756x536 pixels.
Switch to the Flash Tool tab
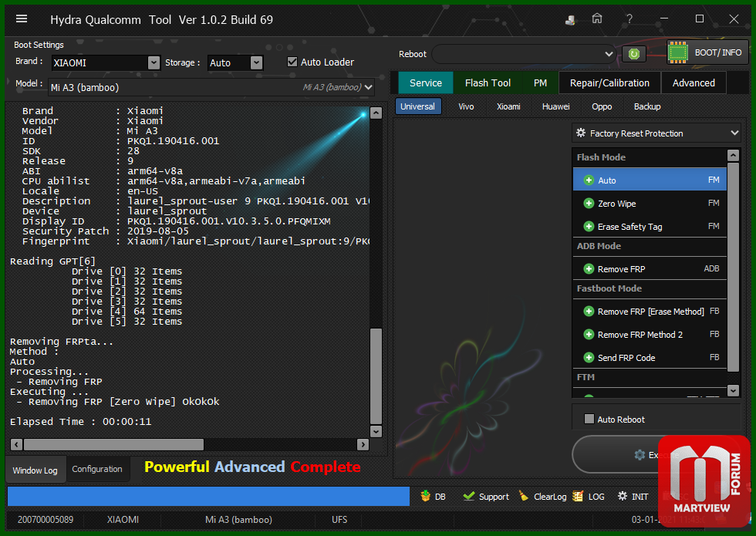coord(488,83)
